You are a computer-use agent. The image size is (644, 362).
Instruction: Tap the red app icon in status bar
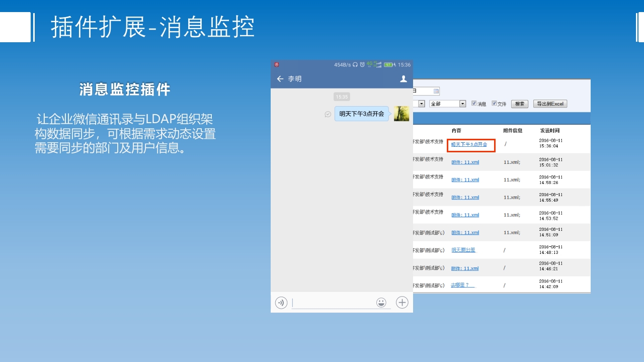click(276, 64)
